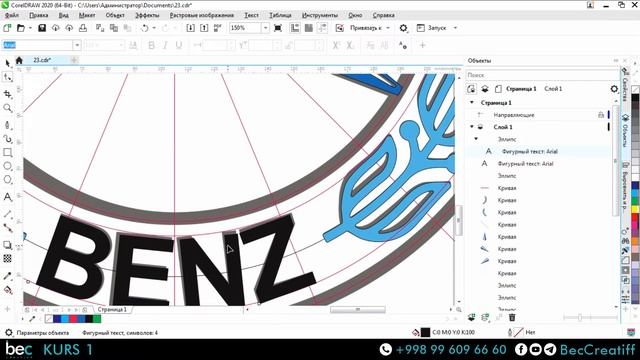Select the Направляющие layer row
640x360 pixels.
click(539, 115)
